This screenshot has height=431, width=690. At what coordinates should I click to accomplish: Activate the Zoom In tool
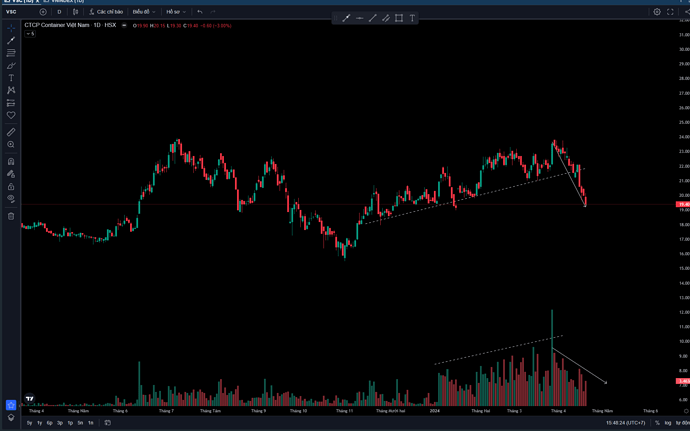11,145
